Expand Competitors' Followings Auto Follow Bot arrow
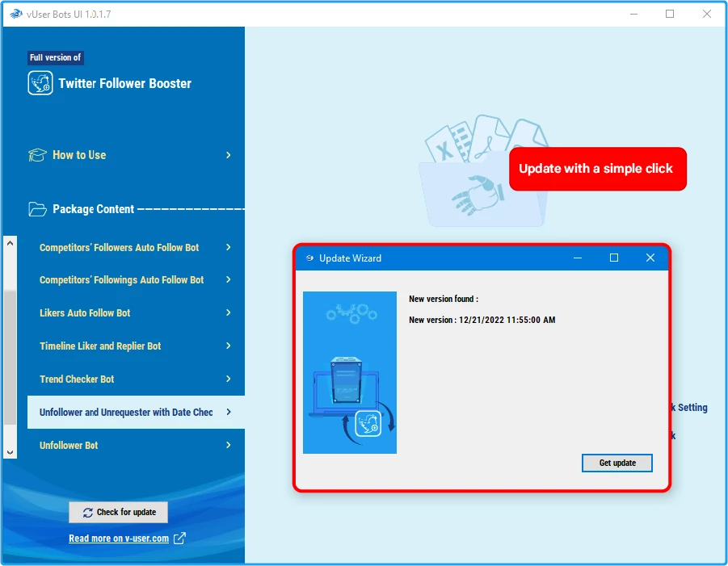The image size is (728, 566). 228,279
